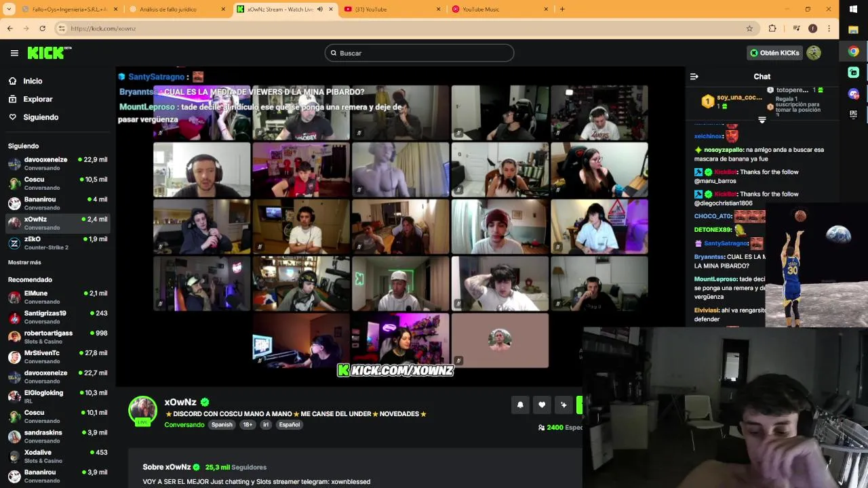The image size is (868, 488).
Task: Click Mostrar más under Siguiendo list
Action: click(24, 262)
